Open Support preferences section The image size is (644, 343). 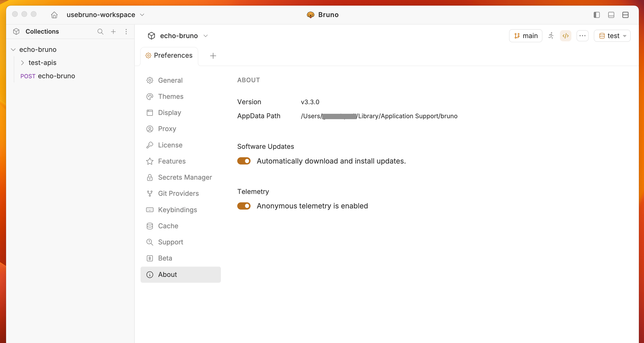(180, 242)
